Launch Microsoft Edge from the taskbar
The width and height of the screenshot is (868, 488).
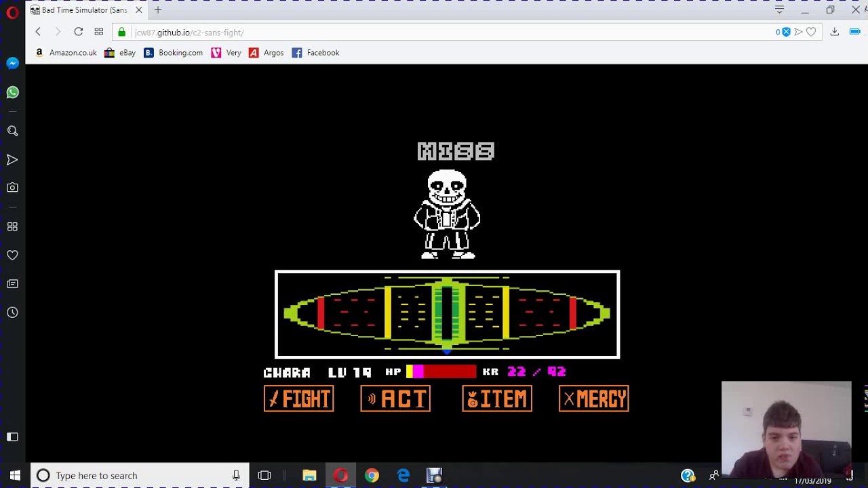point(403,476)
